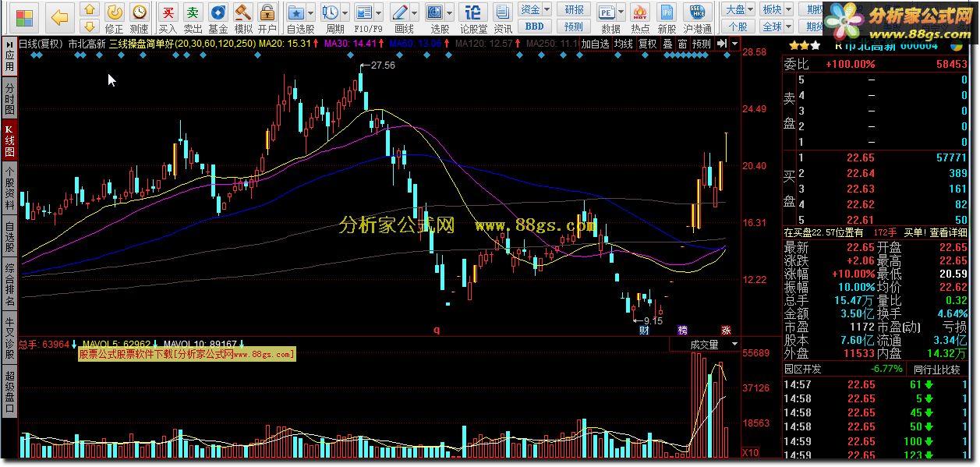The height and width of the screenshot is (467, 980).
Task: Switch to the 牛叉诊股 sidebar tab
Action: 9,337
